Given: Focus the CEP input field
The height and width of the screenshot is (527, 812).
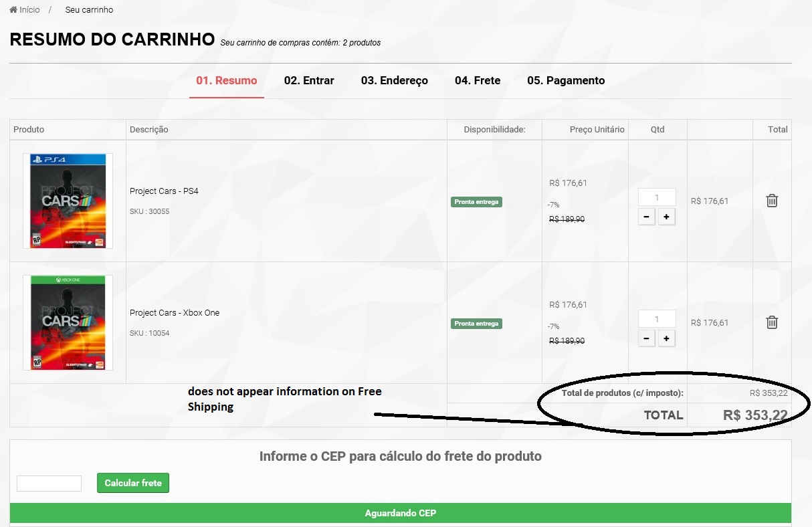Looking at the screenshot, I should 49,483.
